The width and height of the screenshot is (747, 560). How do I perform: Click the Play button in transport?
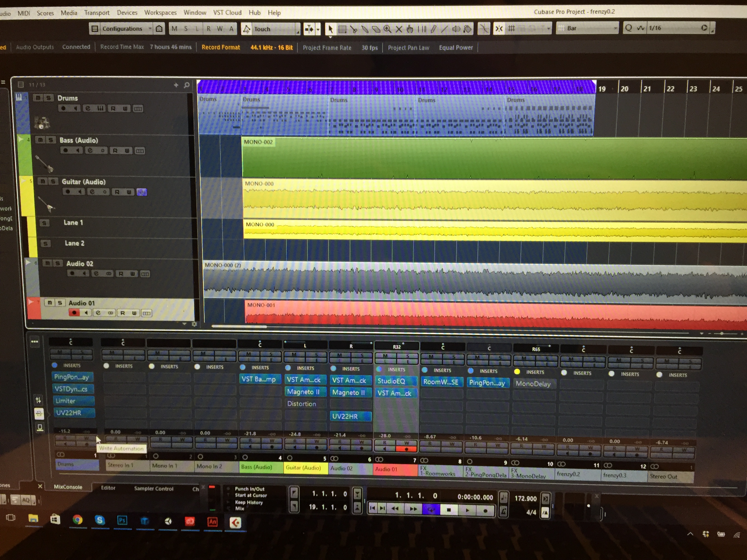[x=467, y=510]
